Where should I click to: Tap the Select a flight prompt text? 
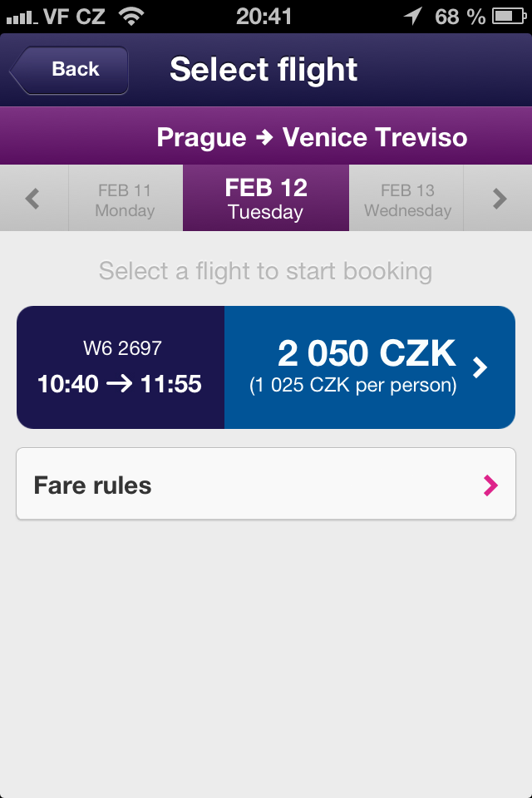(x=265, y=270)
